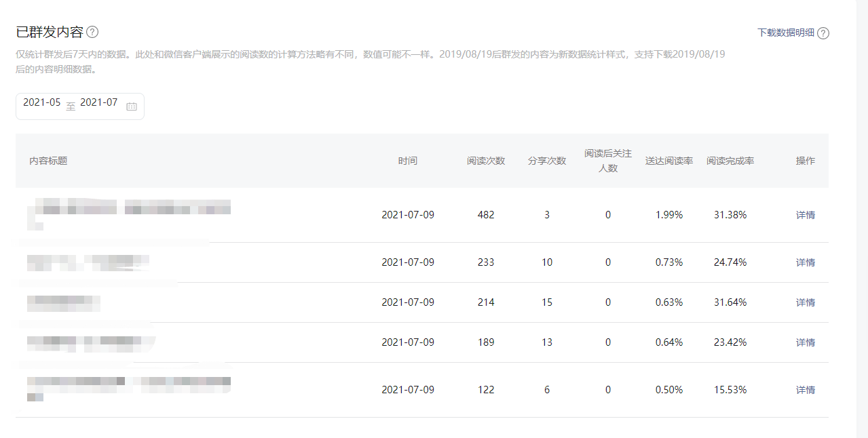Open 详情 for row with 122 reads
Viewport: 868px width, 438px height.
pos(806,390)
